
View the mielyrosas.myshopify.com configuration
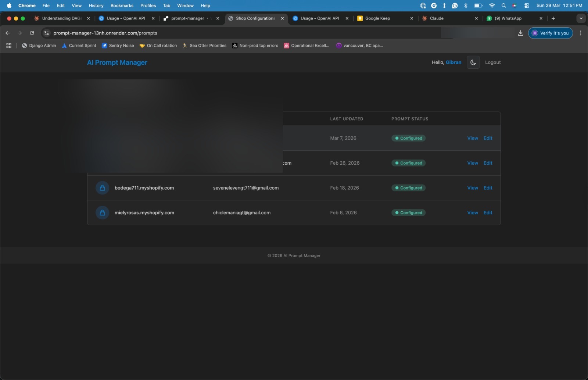point(473,212)
